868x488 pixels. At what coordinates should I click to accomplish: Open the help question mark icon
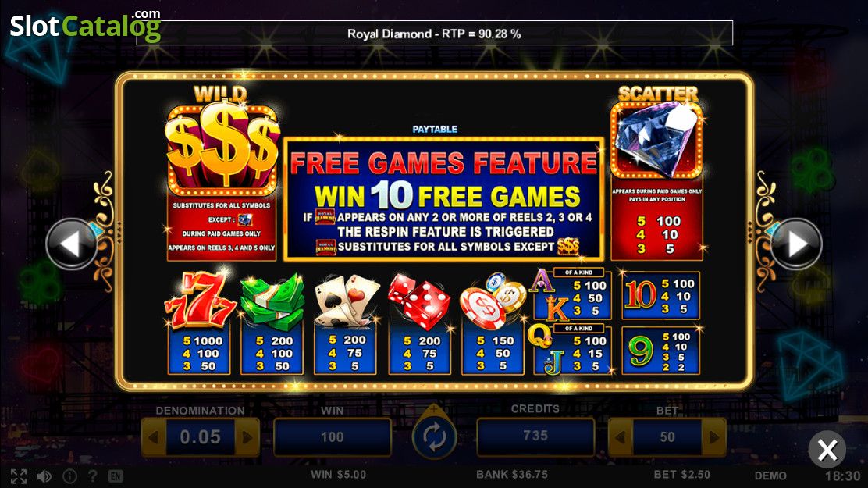(x=92, y=476)
